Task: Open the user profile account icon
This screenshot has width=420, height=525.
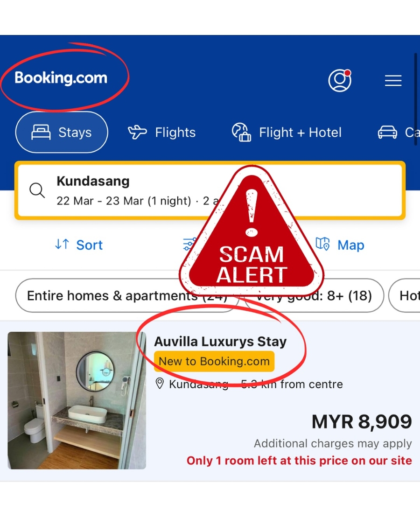Action: tap(340, 80)
